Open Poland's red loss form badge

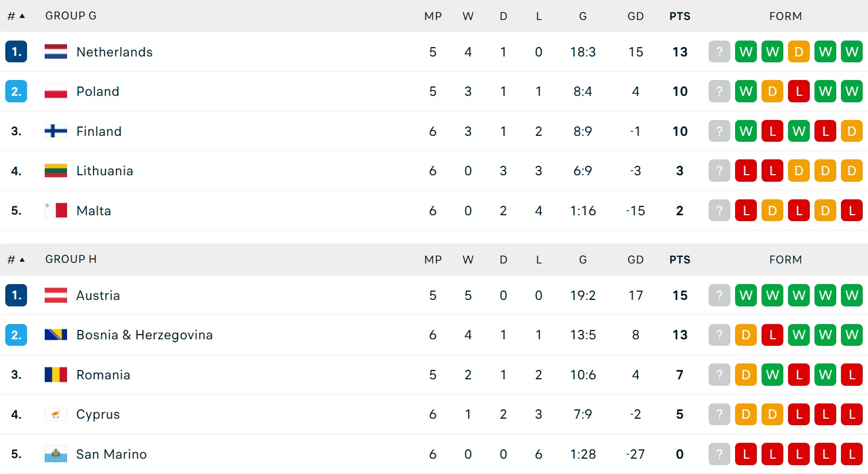(799, 91)
